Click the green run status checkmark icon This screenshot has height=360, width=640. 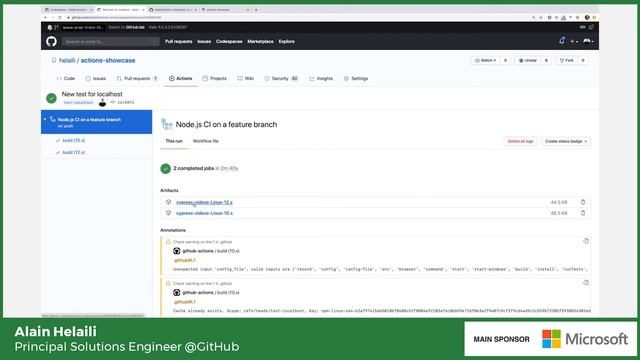pos(51,98)
